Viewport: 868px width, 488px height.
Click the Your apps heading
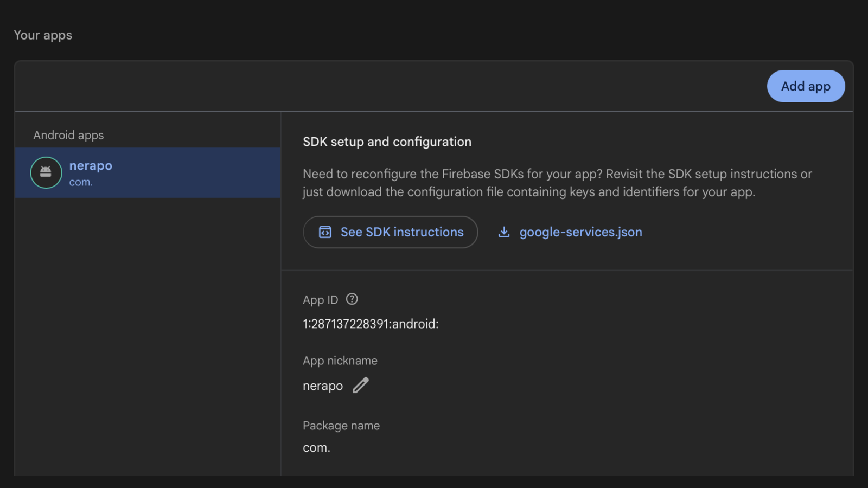(43, 35)
